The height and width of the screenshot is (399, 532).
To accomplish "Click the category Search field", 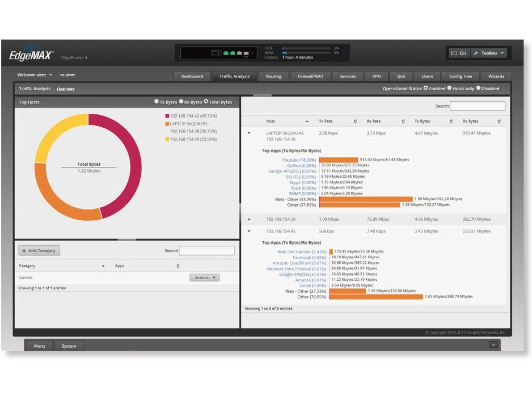I will pyautogui.click(x=207, y=250).
